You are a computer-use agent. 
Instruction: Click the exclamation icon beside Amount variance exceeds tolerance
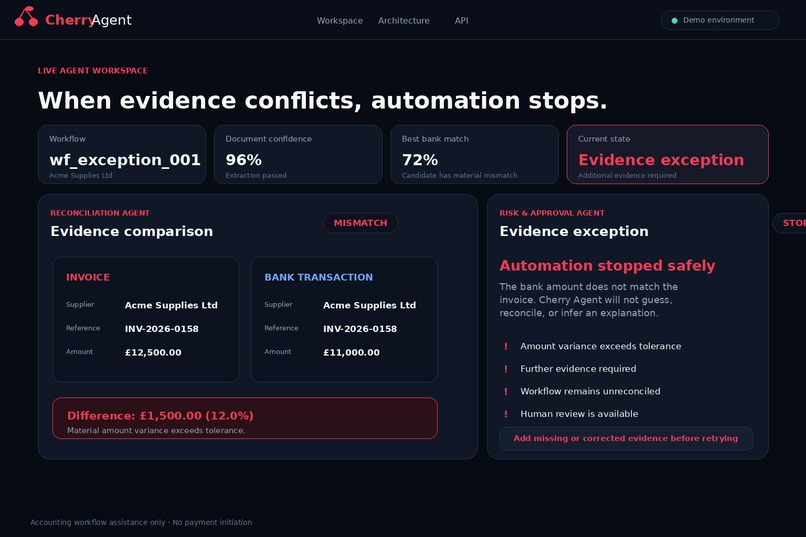[506, 346]
